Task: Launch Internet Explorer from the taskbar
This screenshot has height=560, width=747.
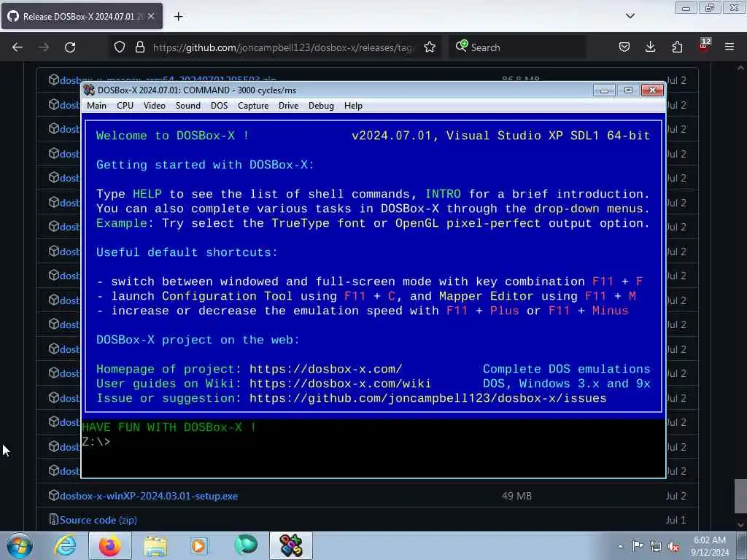Action: click(65, 545)
